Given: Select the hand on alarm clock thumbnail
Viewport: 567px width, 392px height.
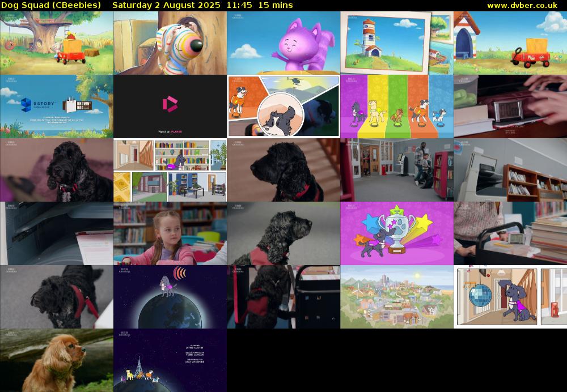Looking at the screenshot, I should tap(510, 106).
